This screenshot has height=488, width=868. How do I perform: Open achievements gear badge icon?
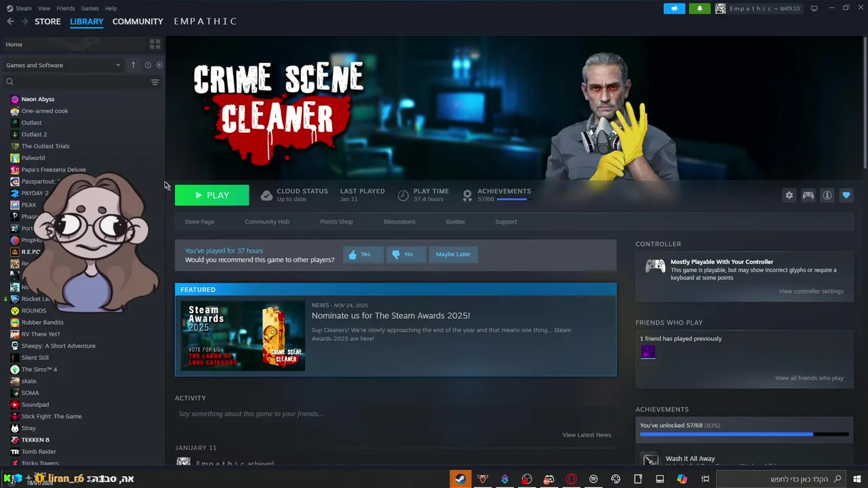tap(467, 195)
